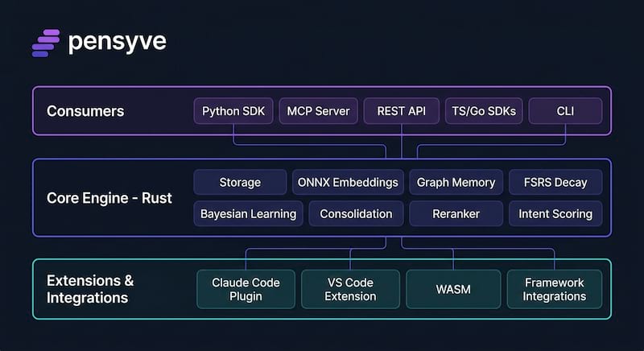Screen dimensions: 644x351
Task: Click the WASM box
Action: [453, 289]
